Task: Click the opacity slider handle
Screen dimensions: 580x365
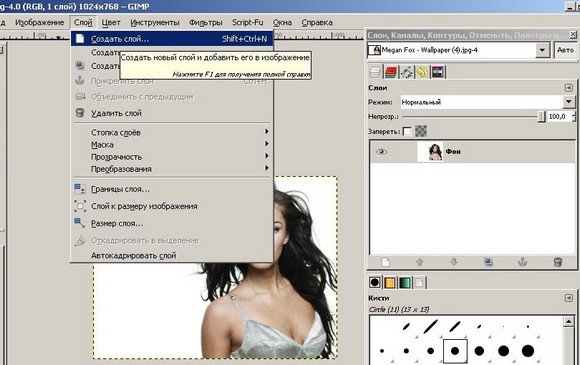Action: tap(542, 116)
